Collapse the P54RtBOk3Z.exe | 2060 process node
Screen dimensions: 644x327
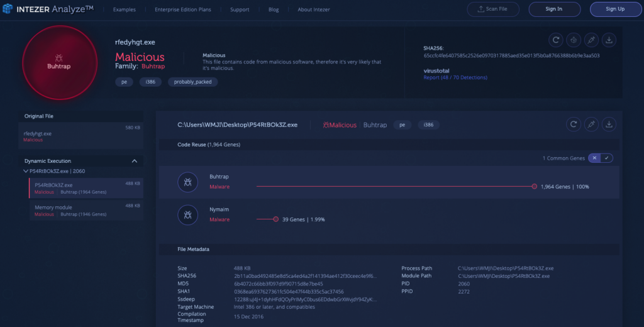coord(26,171)
